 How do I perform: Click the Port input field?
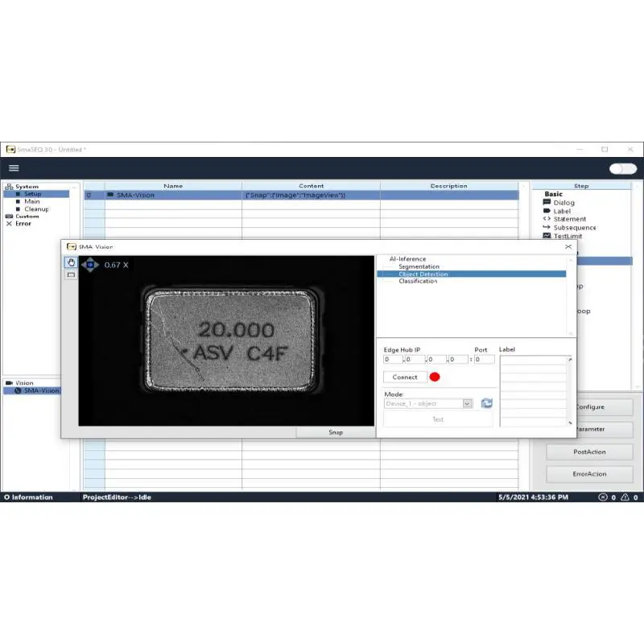tap(485, 359)
